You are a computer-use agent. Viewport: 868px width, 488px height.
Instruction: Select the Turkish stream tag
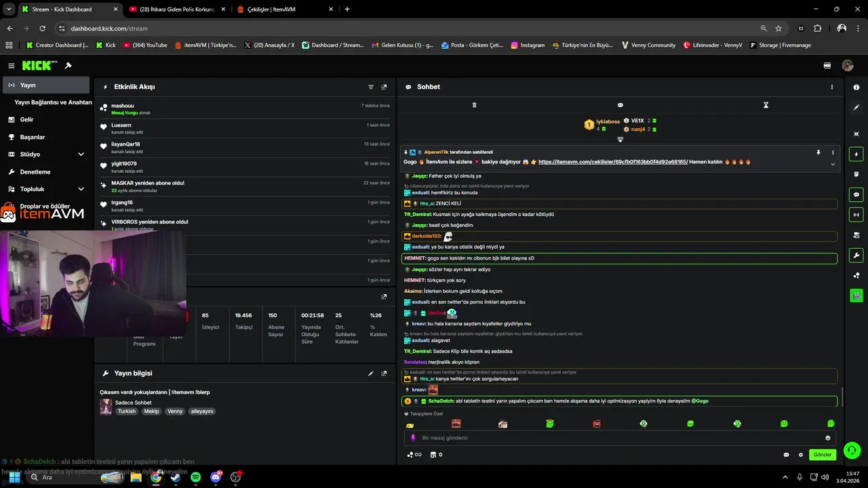click(x=127, y=411)
